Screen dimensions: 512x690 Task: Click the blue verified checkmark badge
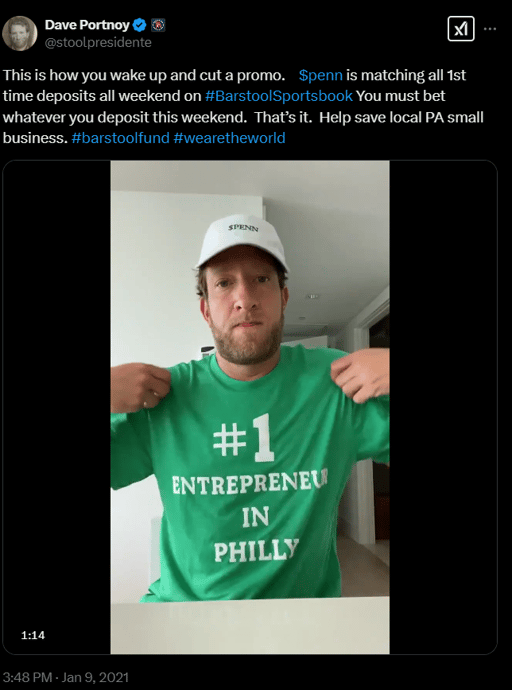pos(140,26)
